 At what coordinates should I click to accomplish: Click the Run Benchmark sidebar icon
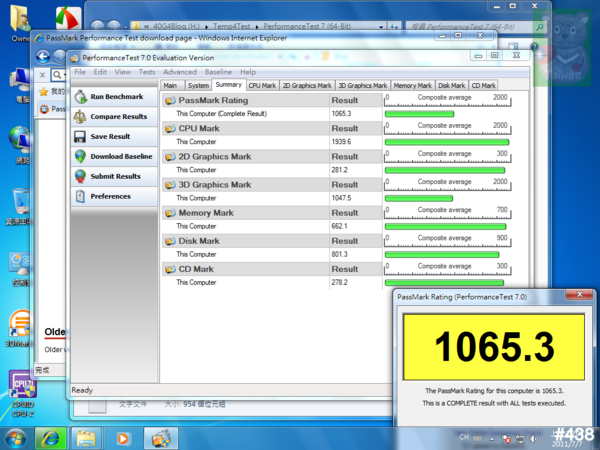80,97
